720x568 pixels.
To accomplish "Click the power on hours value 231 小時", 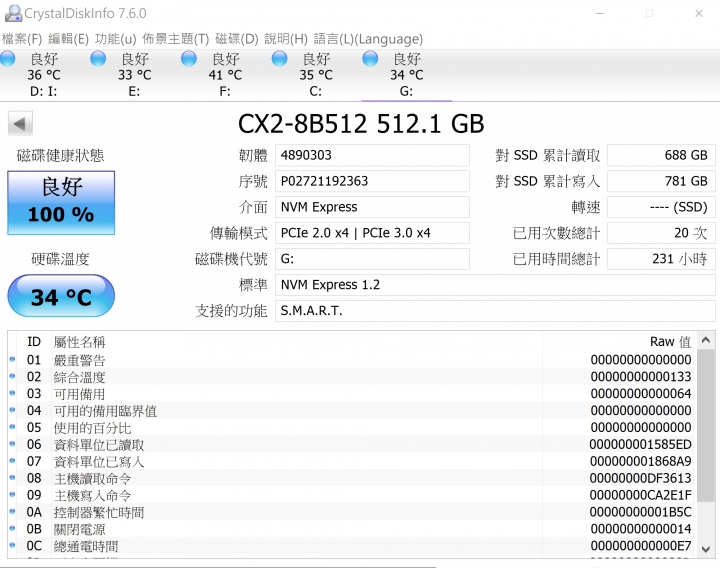I will click(x=661, y=259).
